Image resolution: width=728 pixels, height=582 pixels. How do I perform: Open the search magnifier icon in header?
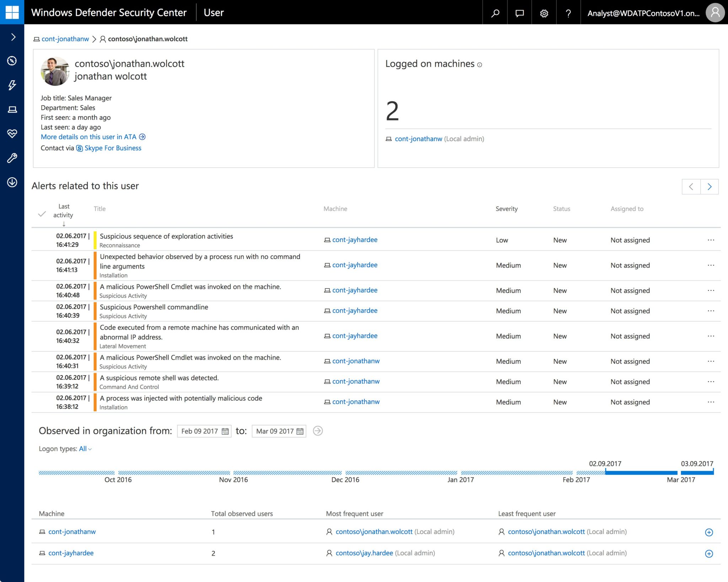(x=495, y=13)
